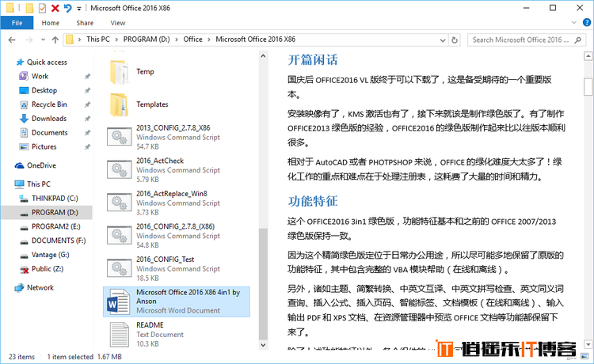
Task: Click the Search Microsoft Office 2016 box
Action: 523,39
